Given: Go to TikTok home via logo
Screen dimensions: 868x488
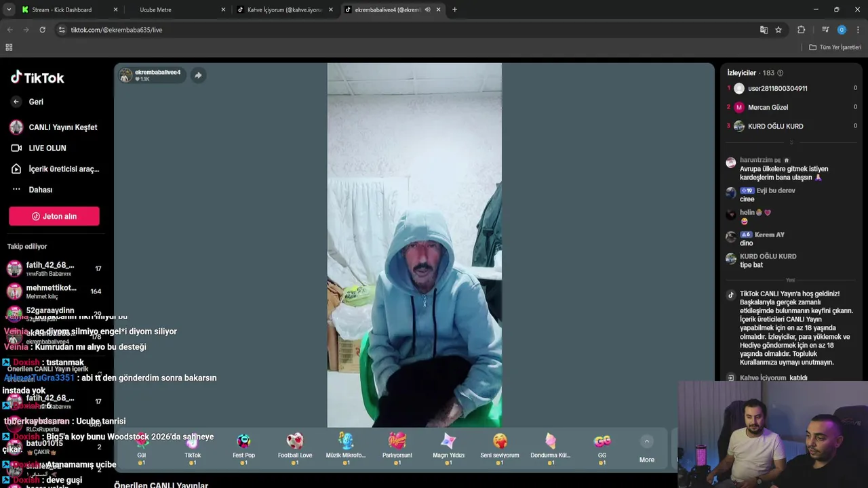Looking at the screenshot, I should pos(37,78).
